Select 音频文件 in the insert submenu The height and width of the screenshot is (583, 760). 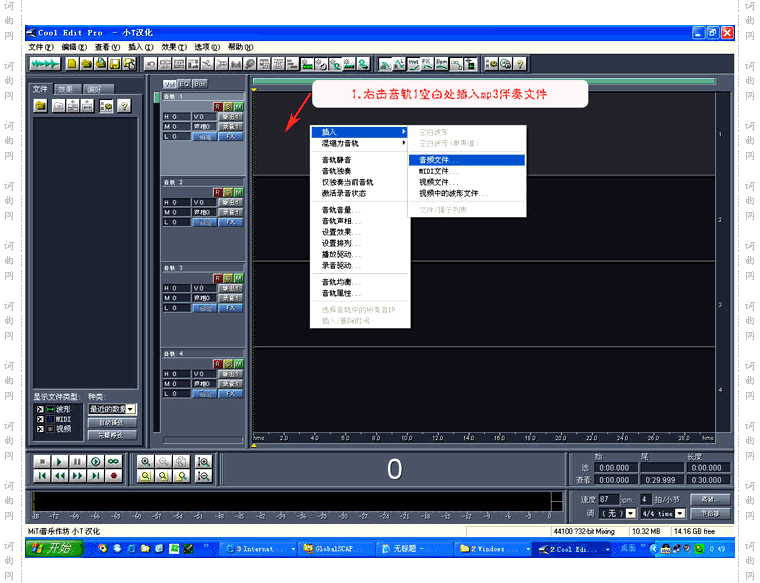point(467,160)
